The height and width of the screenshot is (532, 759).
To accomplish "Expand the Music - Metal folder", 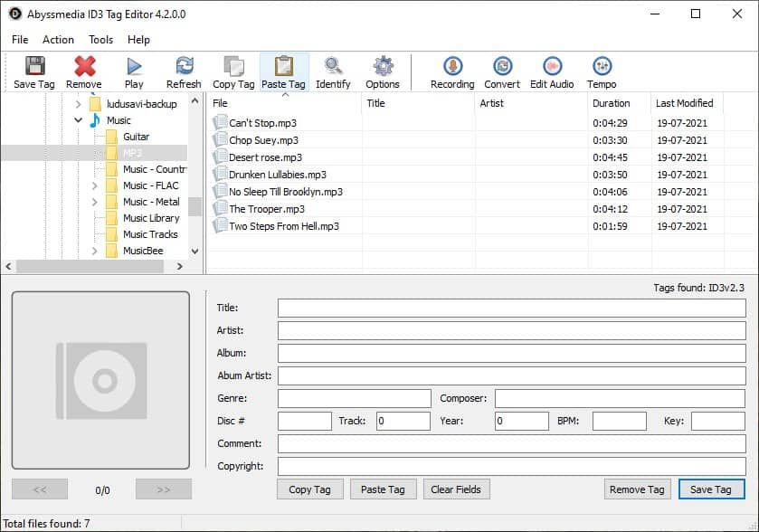I will pos(94,202).
